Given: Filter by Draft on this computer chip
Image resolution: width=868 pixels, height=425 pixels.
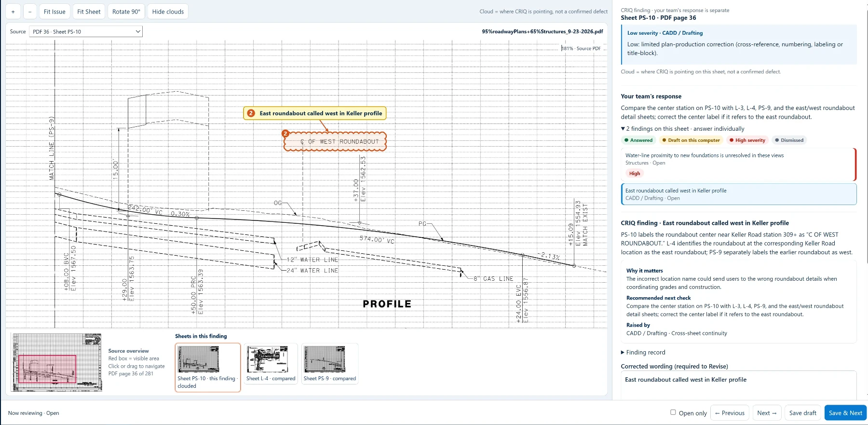Looking at the screenshot, I should point(691,140).
